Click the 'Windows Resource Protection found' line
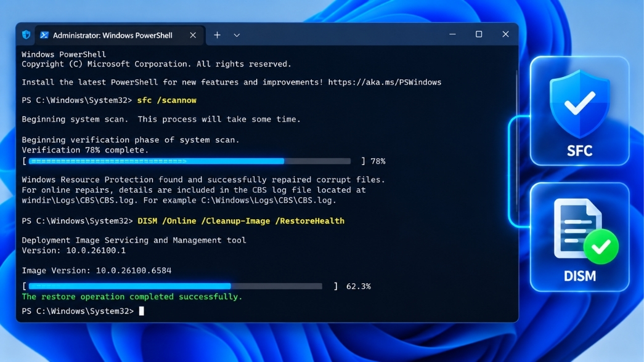This screenshot has height=362, width=644. 203,180
